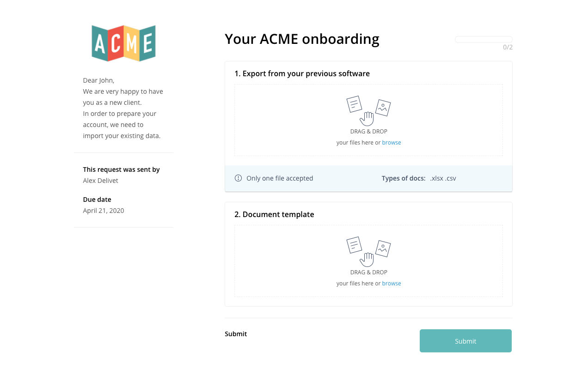Click the ACME logo

tap(123, 43)
